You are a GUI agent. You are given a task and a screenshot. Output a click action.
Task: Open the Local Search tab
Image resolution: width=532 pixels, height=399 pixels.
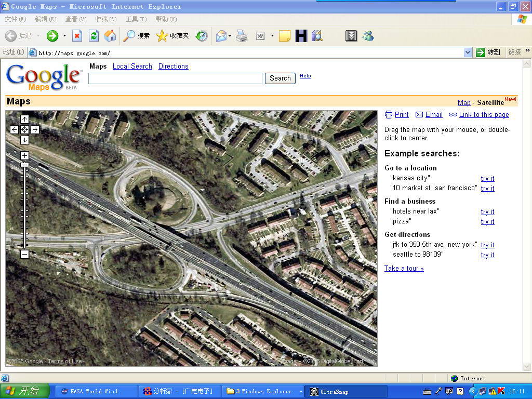coord(132,66)
